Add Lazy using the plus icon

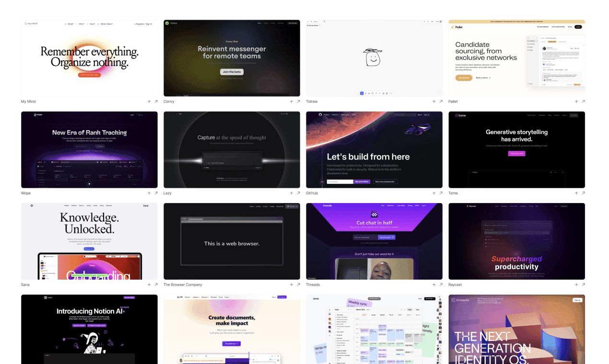tap(292, 193)
